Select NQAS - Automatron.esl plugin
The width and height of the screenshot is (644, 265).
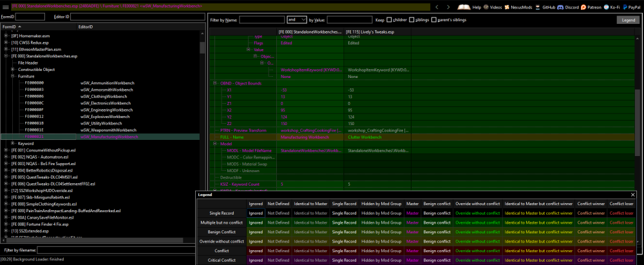tap(39, 157)
